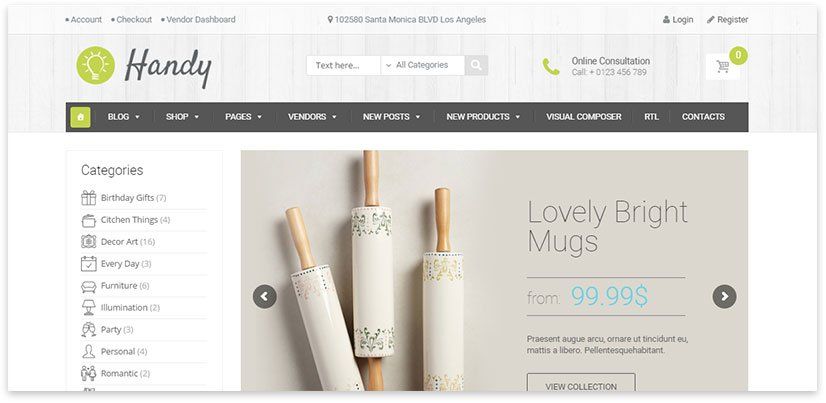
Task: Click the green phone consultation icon
Action: pyautogui.click(x=551, y=66)
